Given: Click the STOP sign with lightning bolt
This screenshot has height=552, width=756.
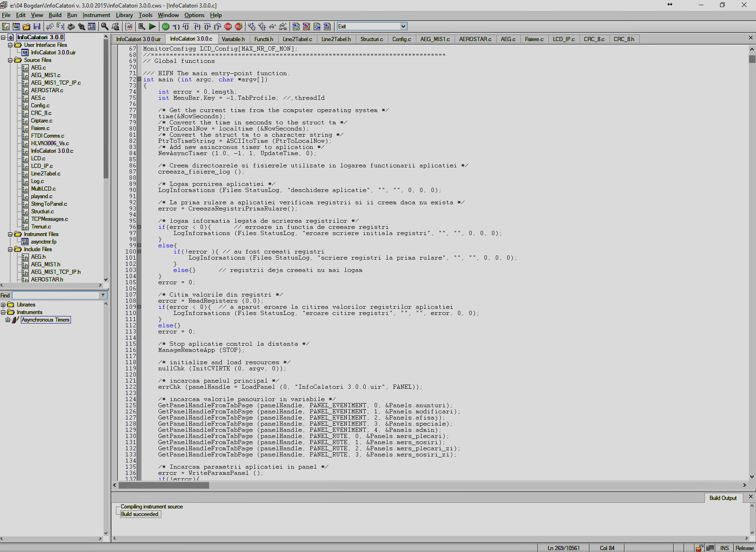Looking at the screenshot, I should (x=238, y=26).
